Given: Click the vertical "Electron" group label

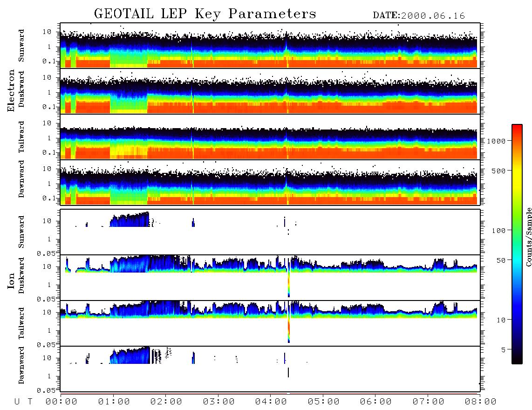Looking at the screenshot, I should coord(11,90).
